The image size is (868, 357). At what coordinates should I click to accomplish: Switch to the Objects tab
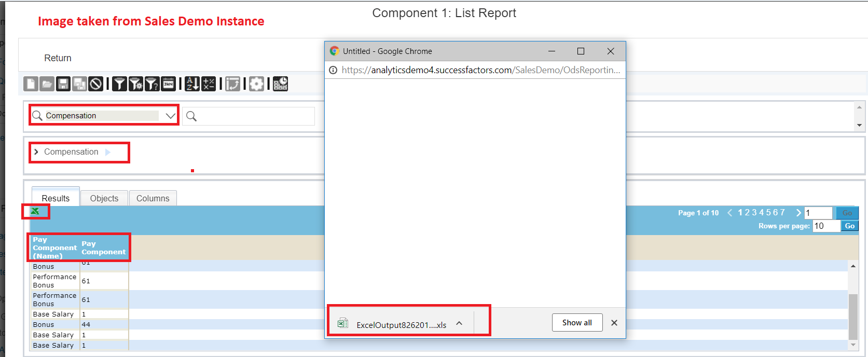(x=104, y=198)
